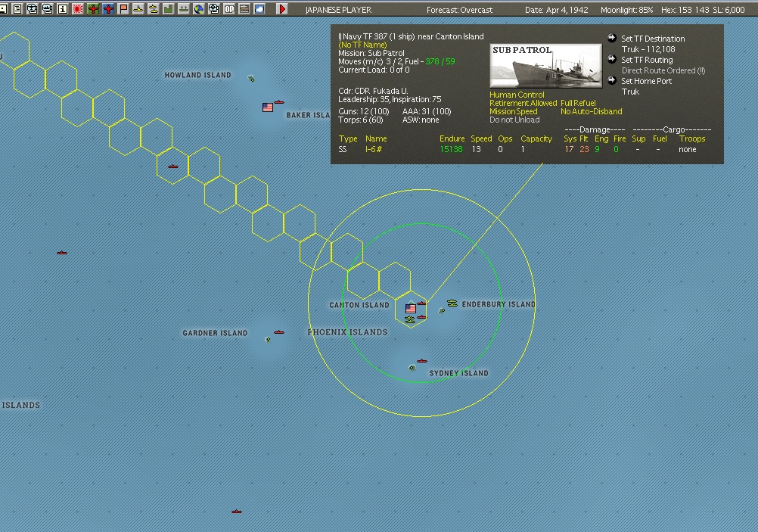Viewport: 758px width, 532px height.
Task: Toggle No Auto-Disband setting
Action: pyautogui.click(x=592, y=111)
